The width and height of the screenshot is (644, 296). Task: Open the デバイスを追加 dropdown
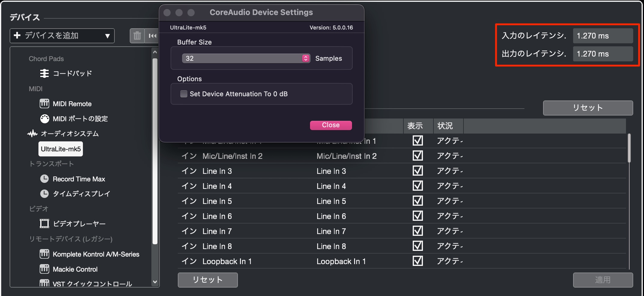click(62, 36)
